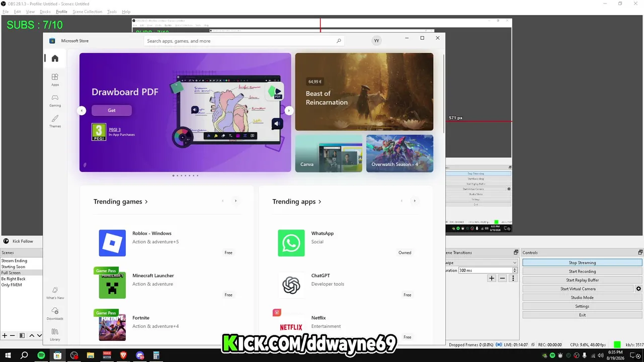Click the Microsoft Store search box
644x362 pixels.
244,41
